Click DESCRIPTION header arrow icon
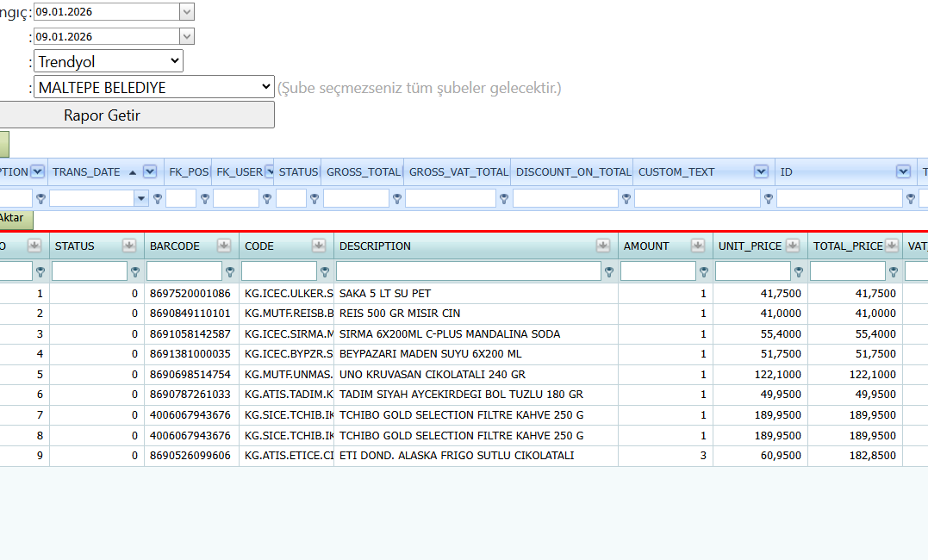This screenshot has width=928, height=560. (x=603, y=246)
